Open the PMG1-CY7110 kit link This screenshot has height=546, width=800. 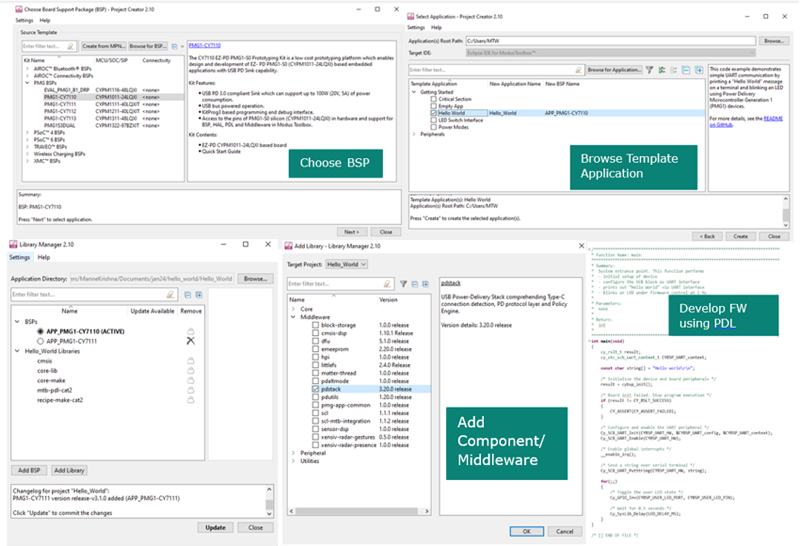point(205,45)
